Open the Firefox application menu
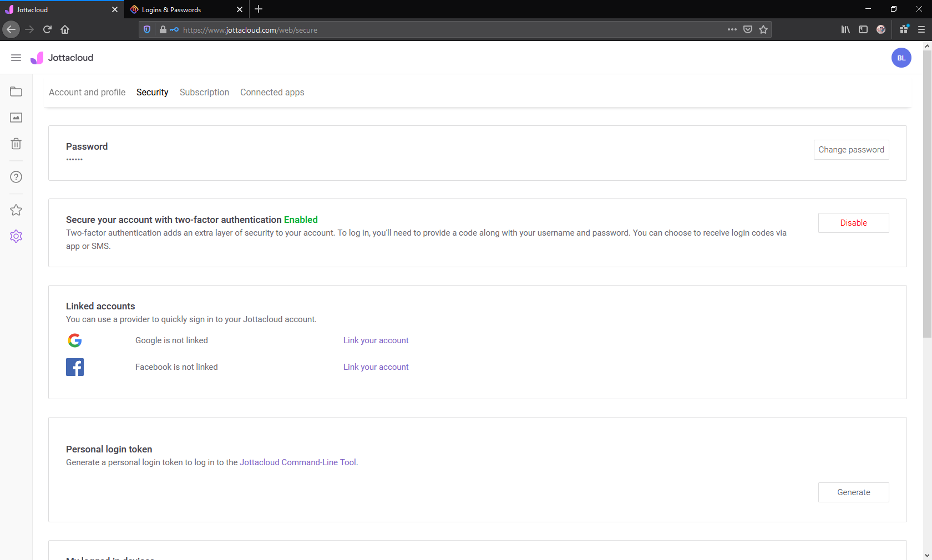This screenshot has width=932, height=560. [x=921, y=29]
